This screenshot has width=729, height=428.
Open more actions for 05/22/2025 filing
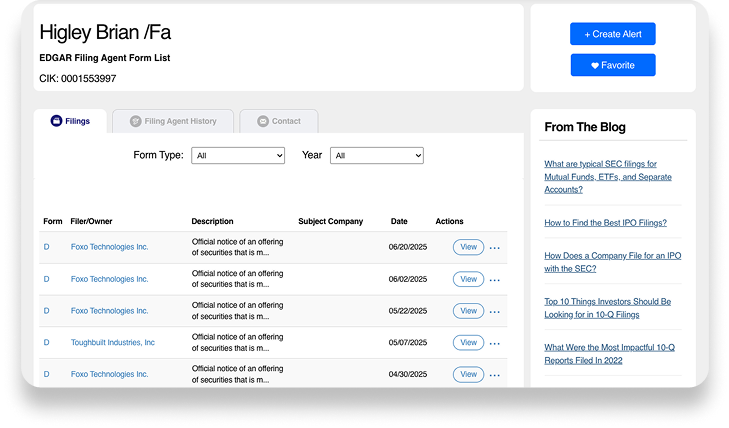494,311
